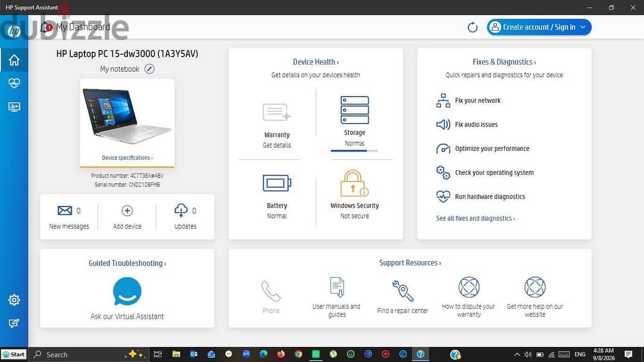Click Run hardware diagnostics heart icon
Image resolution: width=644 pixels, height=362 pixels.
click(x=443, y=197)
